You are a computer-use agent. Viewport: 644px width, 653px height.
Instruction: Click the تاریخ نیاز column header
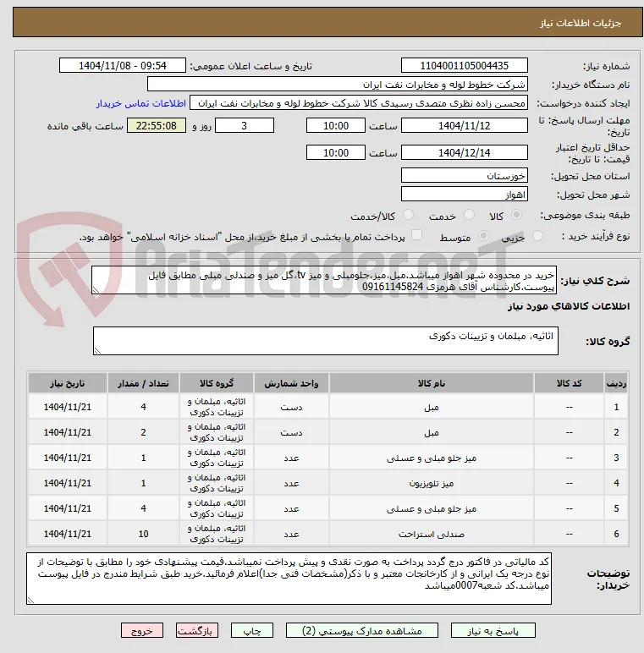point(68,383)
